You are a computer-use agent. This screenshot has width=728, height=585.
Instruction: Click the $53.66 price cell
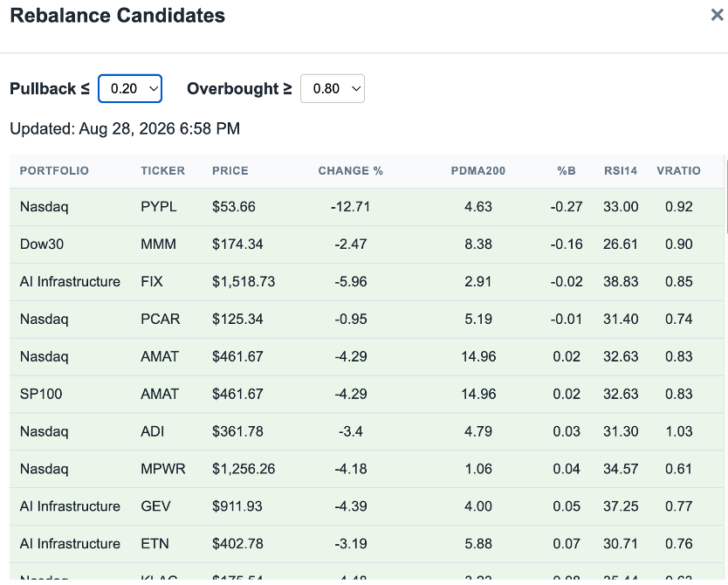pyautogui.click(x=234, y=207)
